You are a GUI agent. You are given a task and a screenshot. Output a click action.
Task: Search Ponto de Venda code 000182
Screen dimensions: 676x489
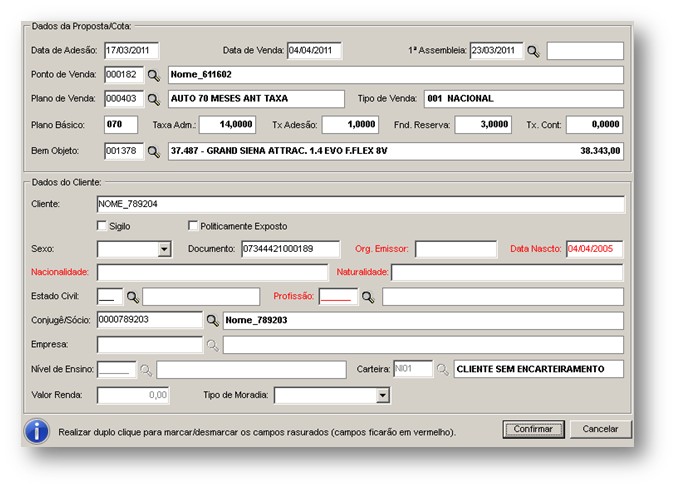[153, 75]
